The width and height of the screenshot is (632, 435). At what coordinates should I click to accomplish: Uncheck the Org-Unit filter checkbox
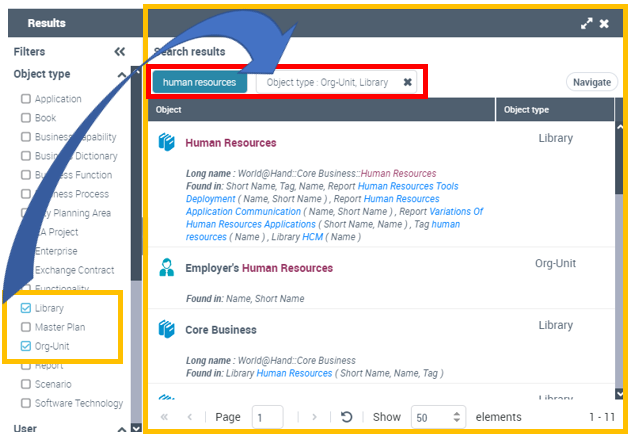click(x=26, y=346)
